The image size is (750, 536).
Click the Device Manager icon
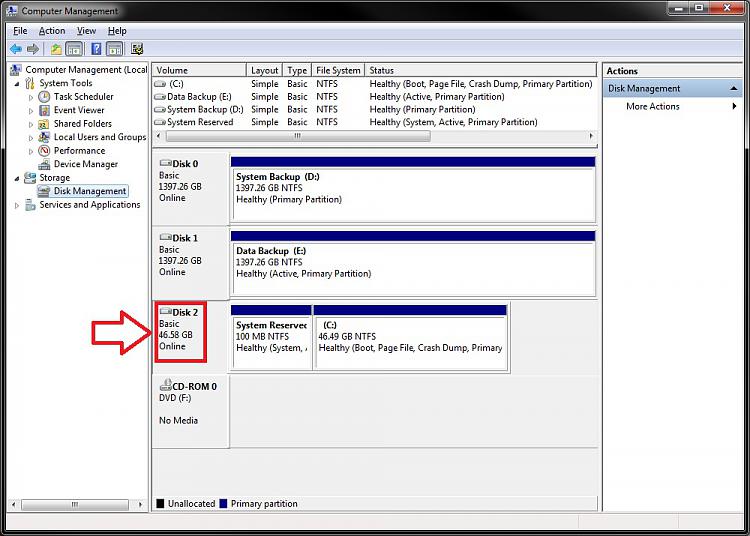click(x=44, y=164)
